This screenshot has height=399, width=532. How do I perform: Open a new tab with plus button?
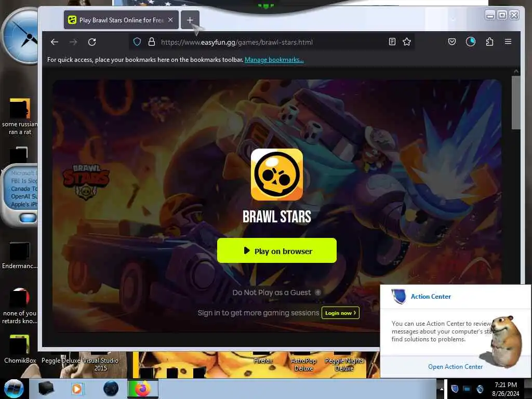(190, 20)
